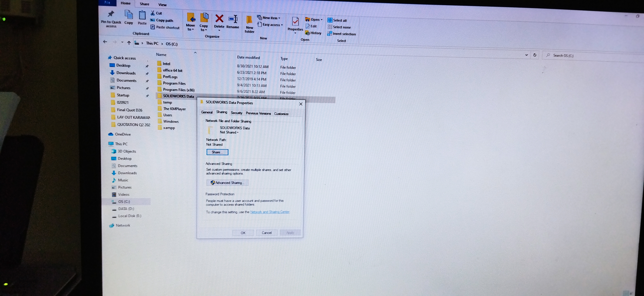
Task: Open New item dropdown
Action: coord(269,18)
